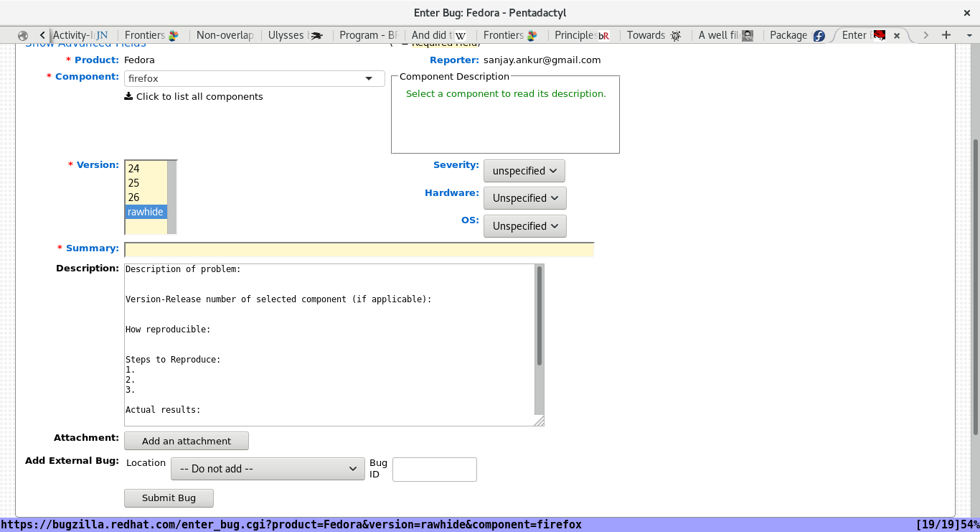Open the external bug Location dropdown
This screenshot has width=980, height=532.
point(268,469)
